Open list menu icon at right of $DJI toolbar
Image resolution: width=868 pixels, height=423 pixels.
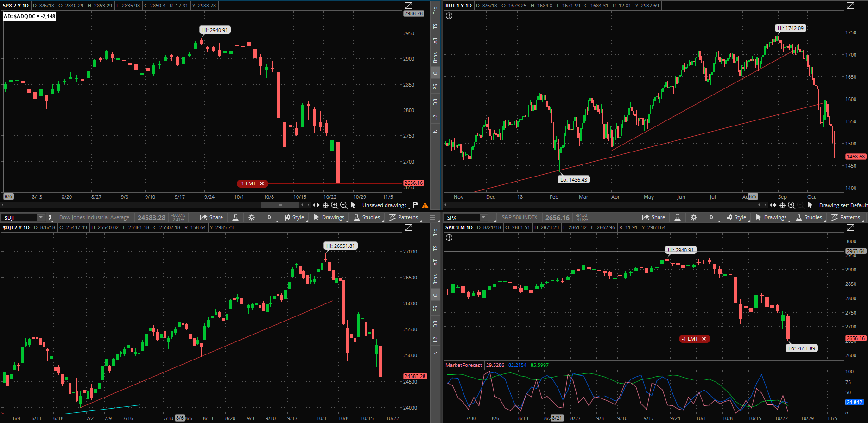click(432, 217)
